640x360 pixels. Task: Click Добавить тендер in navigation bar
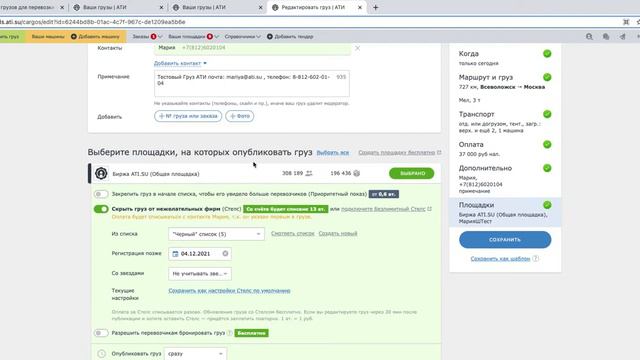tap(290, 37)
